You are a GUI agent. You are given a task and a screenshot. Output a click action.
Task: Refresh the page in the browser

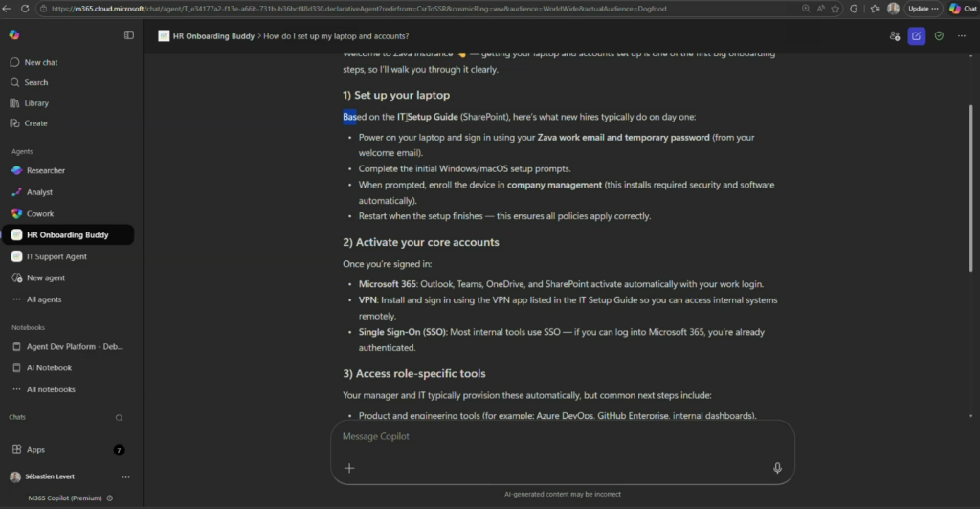pos(26,9)
